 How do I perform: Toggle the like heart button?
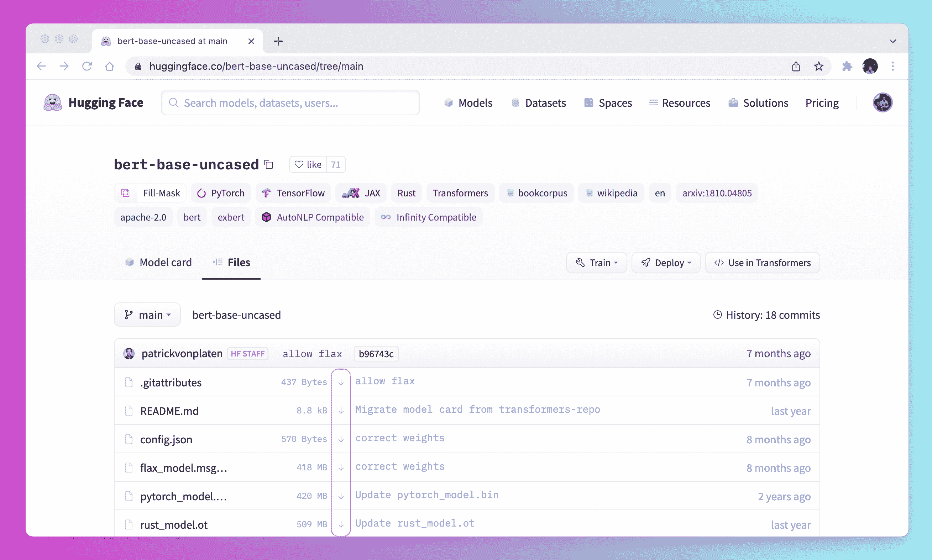pyautogui.click(x=308, y=164)
